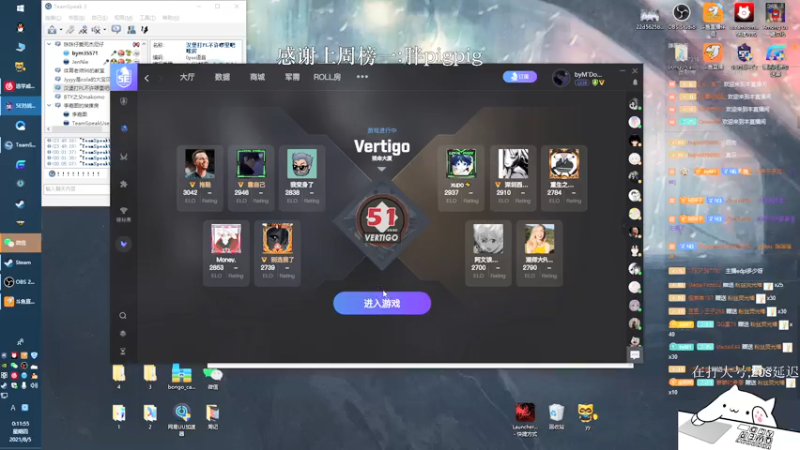Image resolution: width=800 pixels, height=450 pixels.
Task: Open OBS Studio desktop icon
Action: pos(682,17)
